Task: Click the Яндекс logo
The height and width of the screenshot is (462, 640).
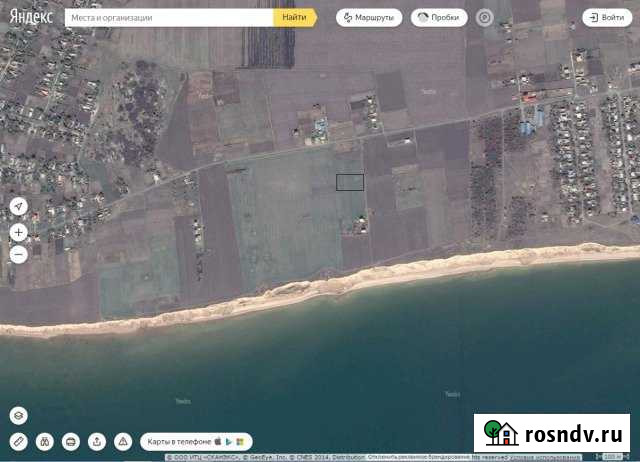Action: coord(32,17)
